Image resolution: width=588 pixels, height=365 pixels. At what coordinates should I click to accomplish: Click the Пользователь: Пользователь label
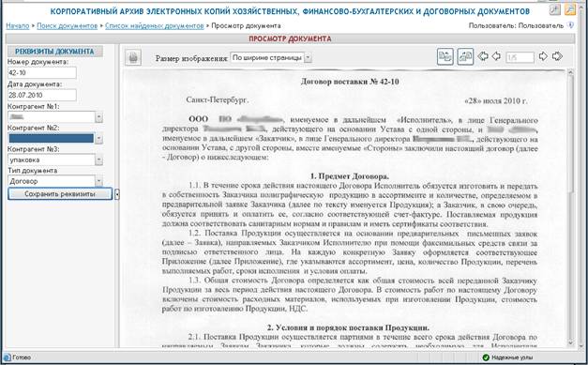tap(516, 25)
